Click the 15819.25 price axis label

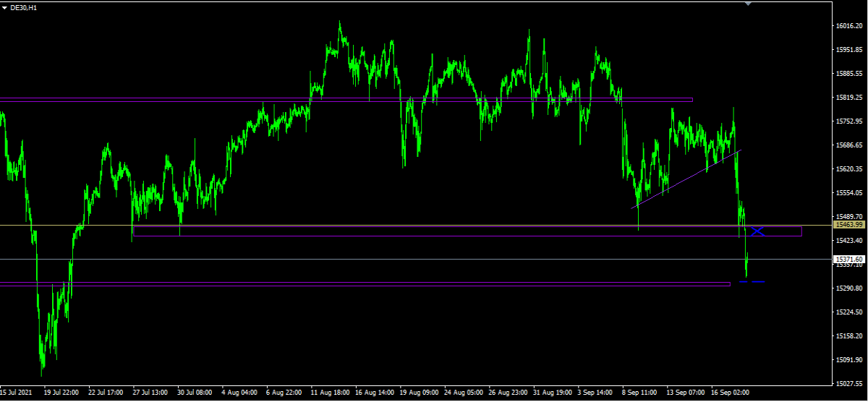pyautogui.click(x=849, y=98)
